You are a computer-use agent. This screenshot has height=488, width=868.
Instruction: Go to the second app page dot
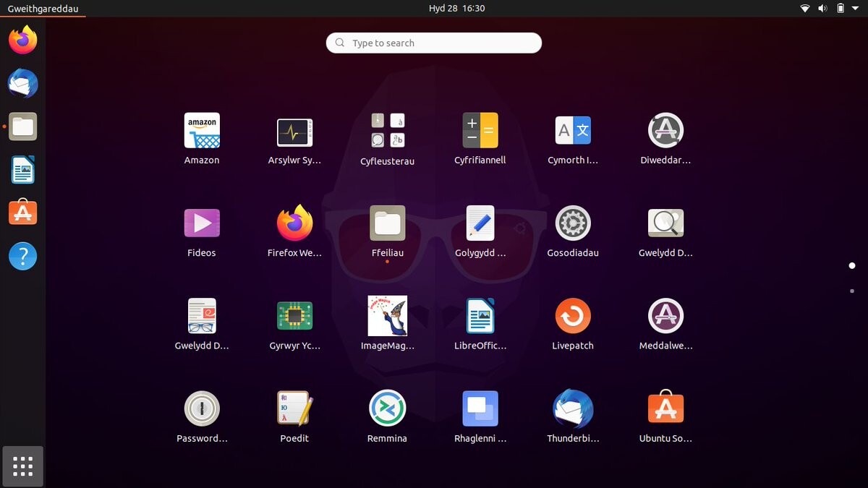(852, 291)
